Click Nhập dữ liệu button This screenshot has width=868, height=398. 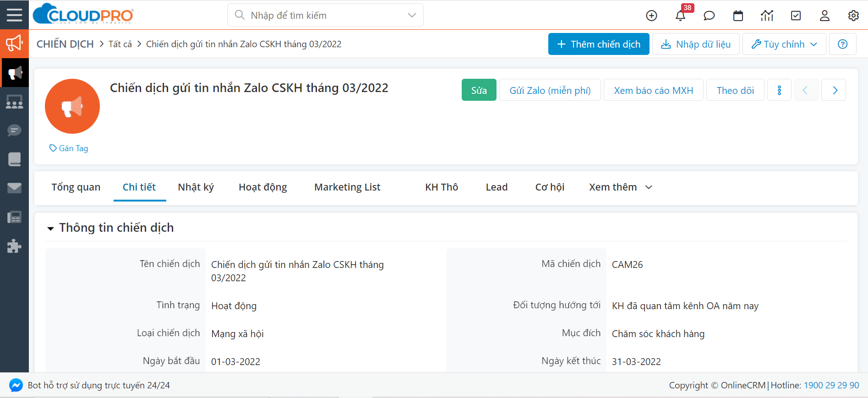click(696, 44)
